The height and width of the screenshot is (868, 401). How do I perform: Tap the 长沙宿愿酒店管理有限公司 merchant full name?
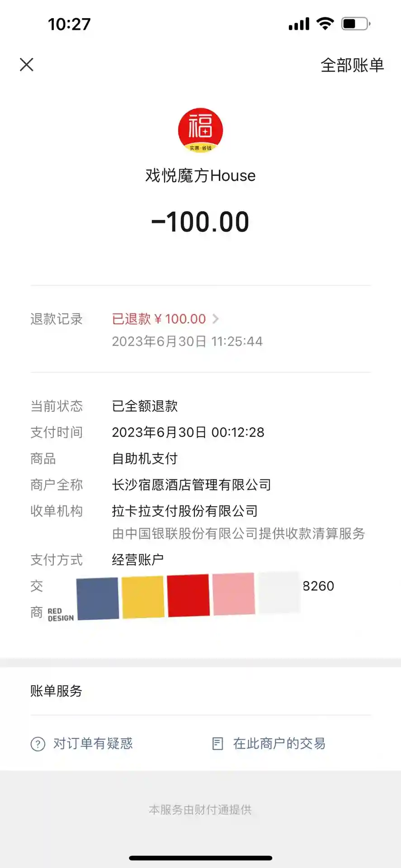(x=191, y=485)
